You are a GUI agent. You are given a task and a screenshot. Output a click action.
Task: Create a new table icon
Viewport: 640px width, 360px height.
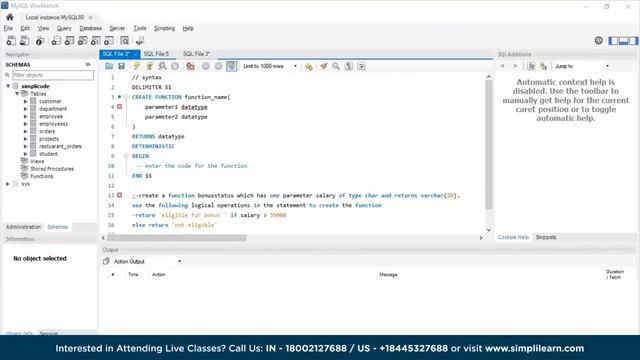click(x=69, y=40)
